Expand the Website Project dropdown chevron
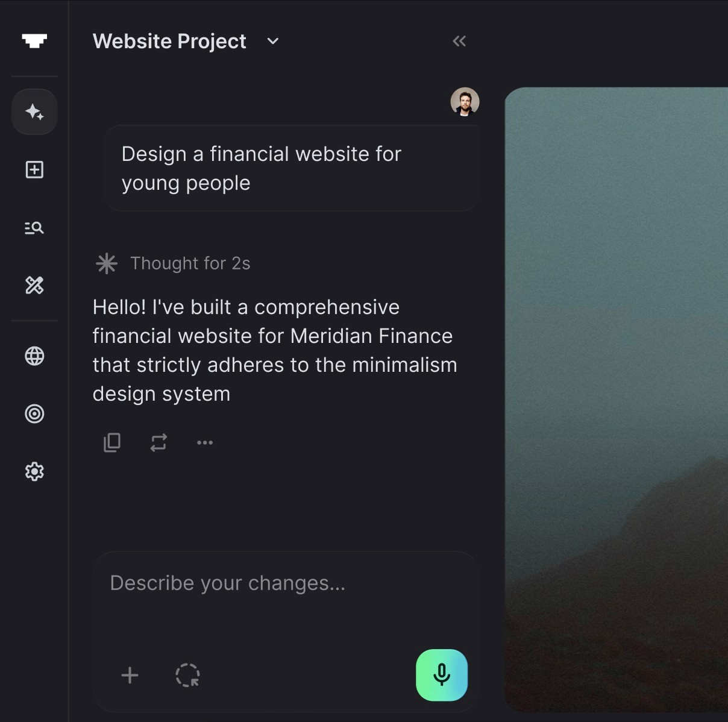The height and width of the screenshot is (722, 728). tap(273, 41)
